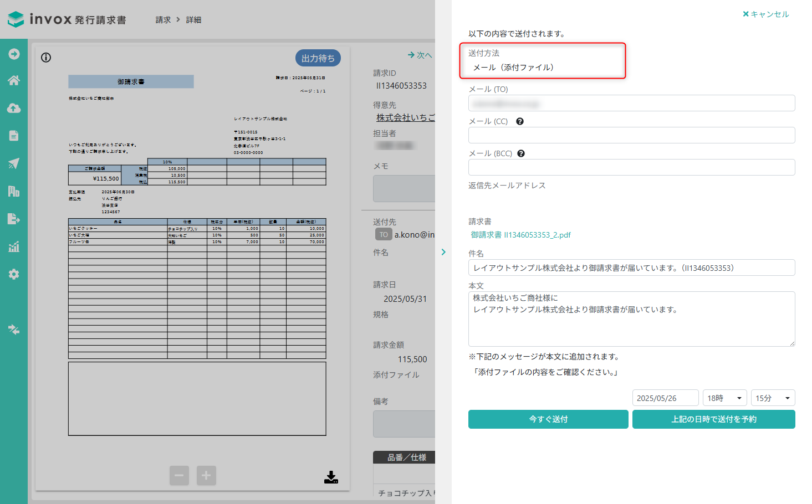Click the 備考 text box
This screenshot has width=812, height=504.
click(404, 424)
